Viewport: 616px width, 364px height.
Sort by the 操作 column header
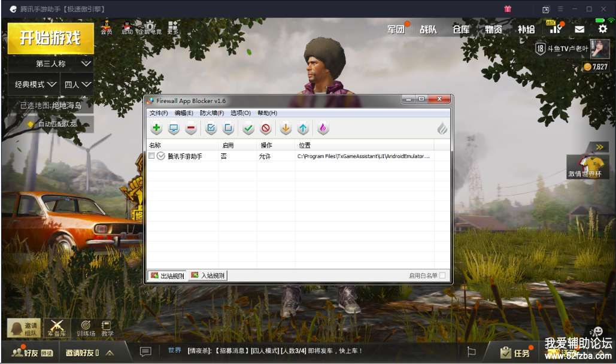pyautogui.click(x=277, y=145)
